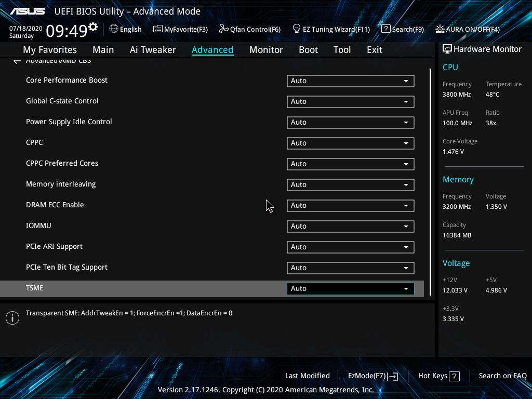Click +12V value 12.033 V
The width and height of the screenshot is (532, 399).
pos(455,290)
